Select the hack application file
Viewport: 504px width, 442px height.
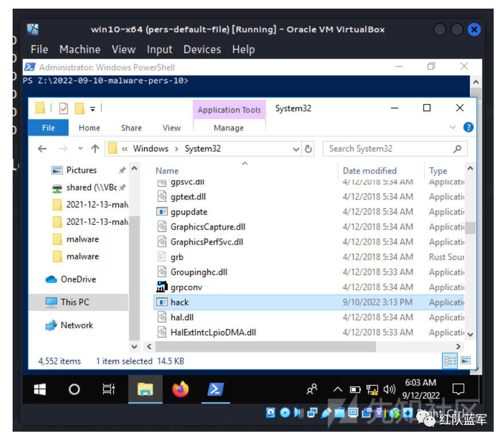309,302
